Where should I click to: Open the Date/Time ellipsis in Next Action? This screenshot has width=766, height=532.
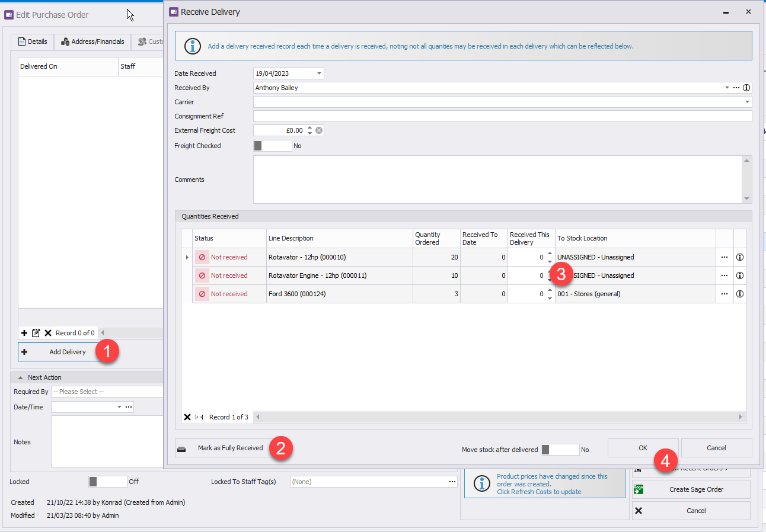[x=129, y=407]
